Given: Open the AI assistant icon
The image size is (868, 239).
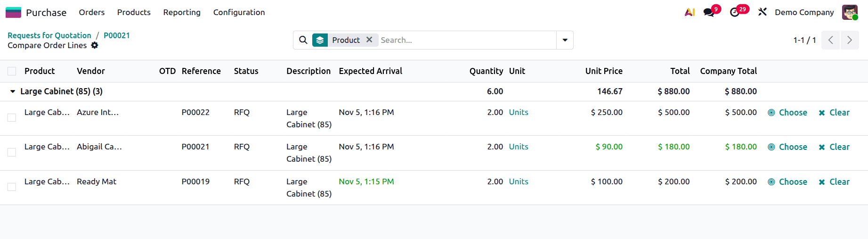Looking at the screenshot, I should tap(690, 12).
